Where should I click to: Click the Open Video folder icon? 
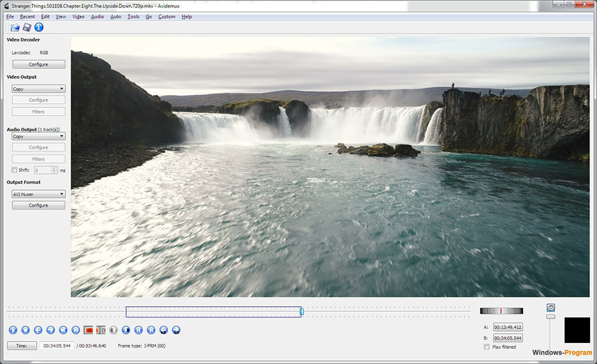(x=16, y=27)
